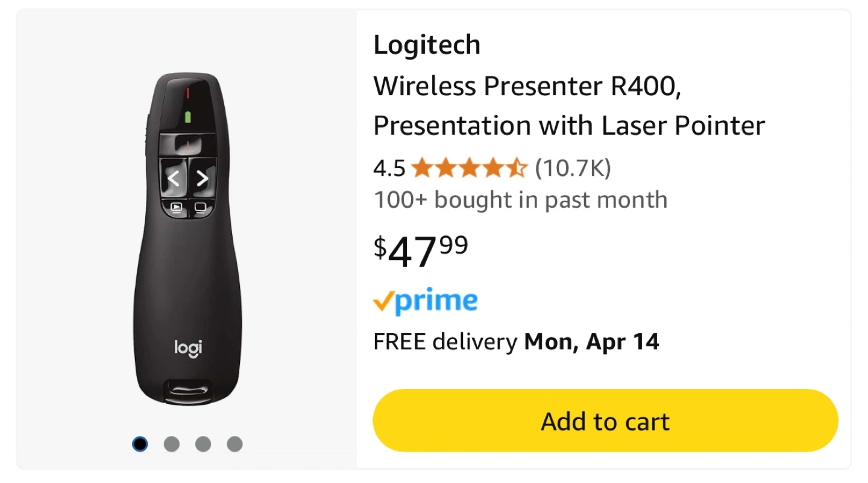This screenshot has height=483, width=868.
Task: Click the yellow Add to cart button
Action: (x=605, y=421)
